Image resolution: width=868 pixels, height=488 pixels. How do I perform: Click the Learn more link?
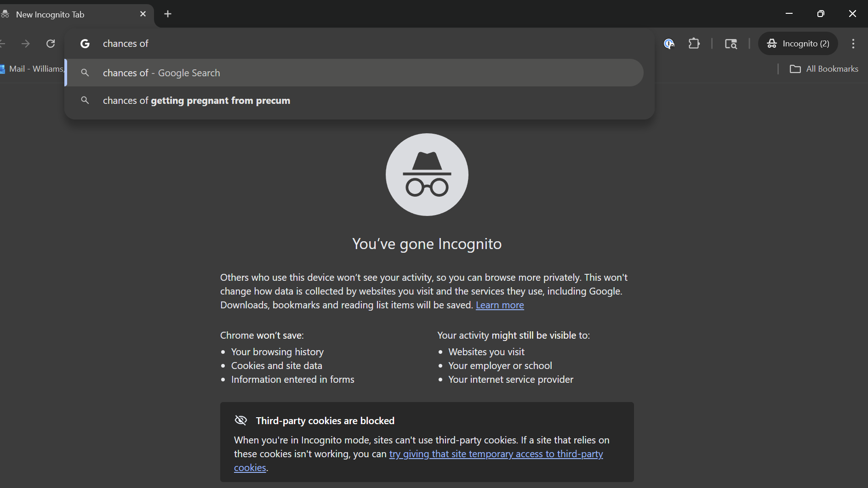click(x=500, y=305)
